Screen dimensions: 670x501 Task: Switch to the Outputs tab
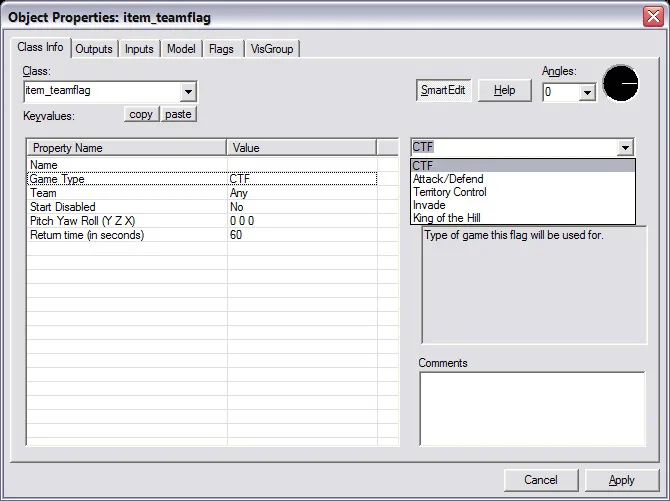click(x=94, y=49)
